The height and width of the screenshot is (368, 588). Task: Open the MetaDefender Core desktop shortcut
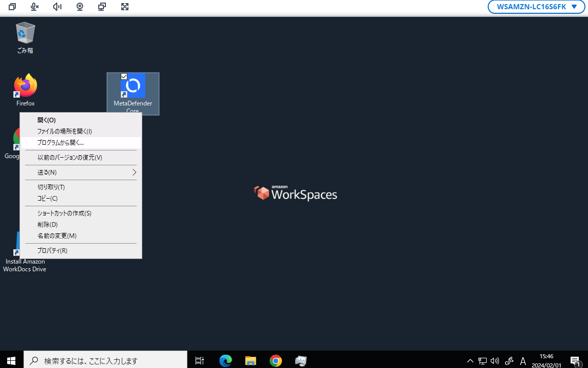click(133, 85)
